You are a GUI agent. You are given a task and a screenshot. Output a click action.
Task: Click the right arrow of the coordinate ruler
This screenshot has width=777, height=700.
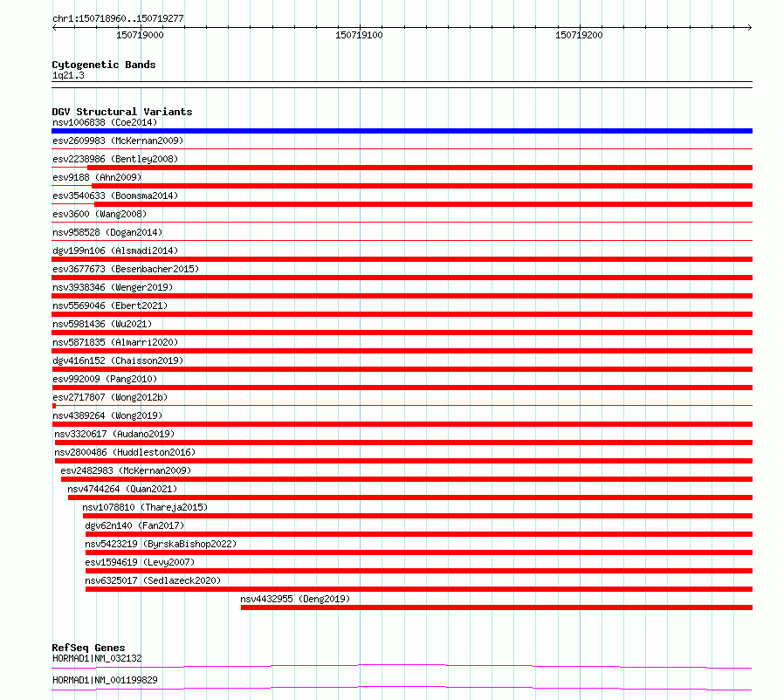click(x=749, y=28)
